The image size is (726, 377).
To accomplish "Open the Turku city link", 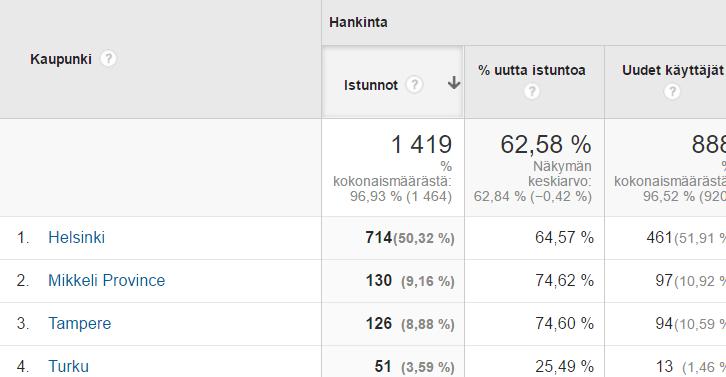I will click(69, 366).
